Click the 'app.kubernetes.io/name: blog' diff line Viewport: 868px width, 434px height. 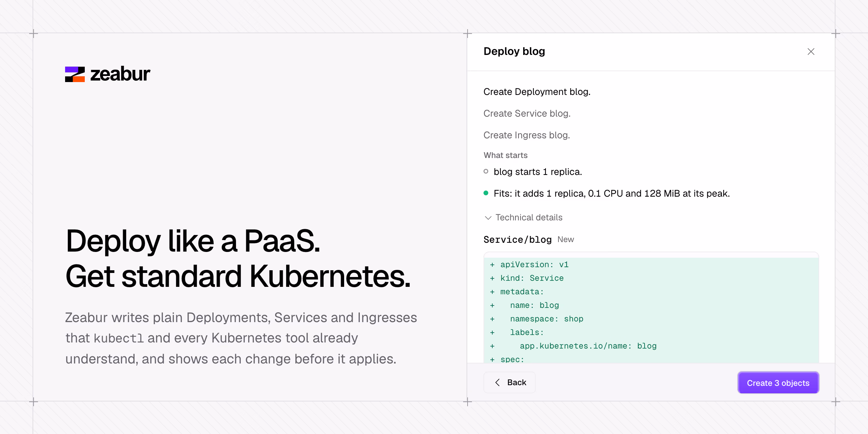[x=651, y=346]
